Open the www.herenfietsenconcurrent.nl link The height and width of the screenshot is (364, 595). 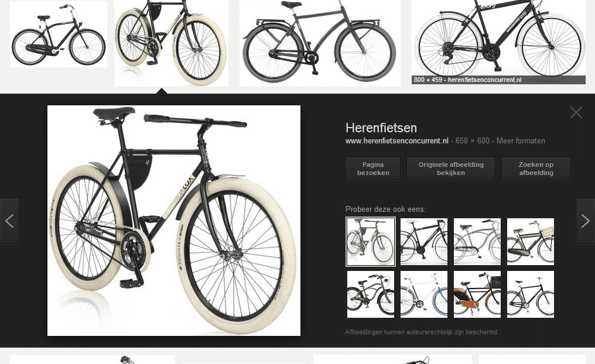[x=397, y=140]
